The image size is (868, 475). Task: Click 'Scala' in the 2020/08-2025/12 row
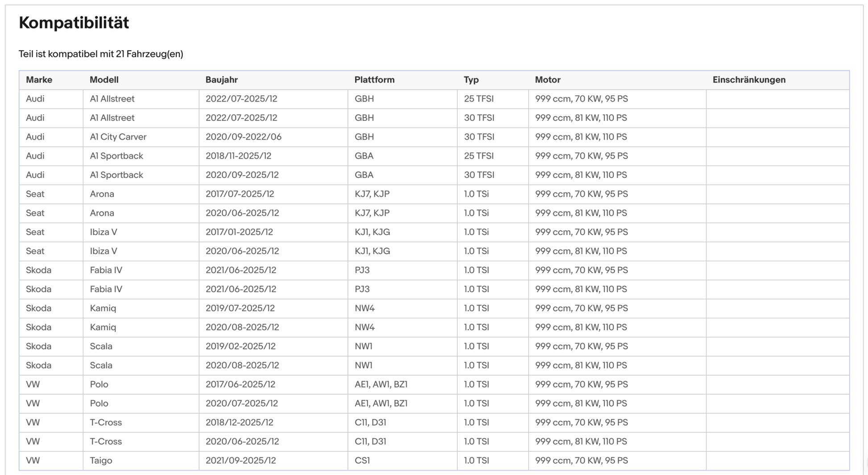pos(101,365)
